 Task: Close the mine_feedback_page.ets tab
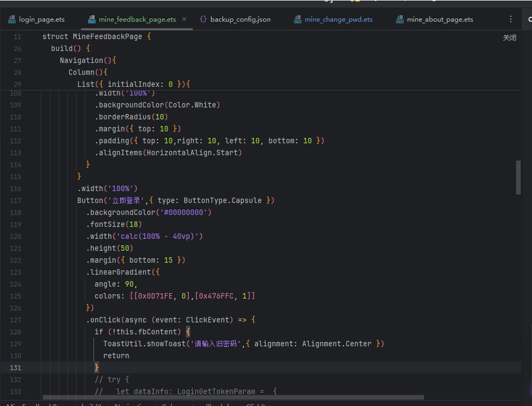pos(184,19)
